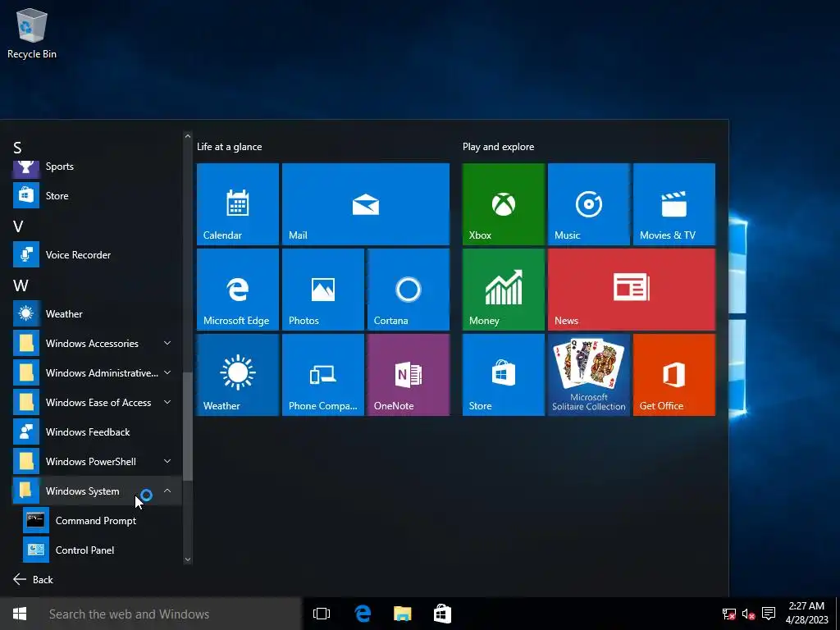Open Task View from the taskbar

click(322, 614)
